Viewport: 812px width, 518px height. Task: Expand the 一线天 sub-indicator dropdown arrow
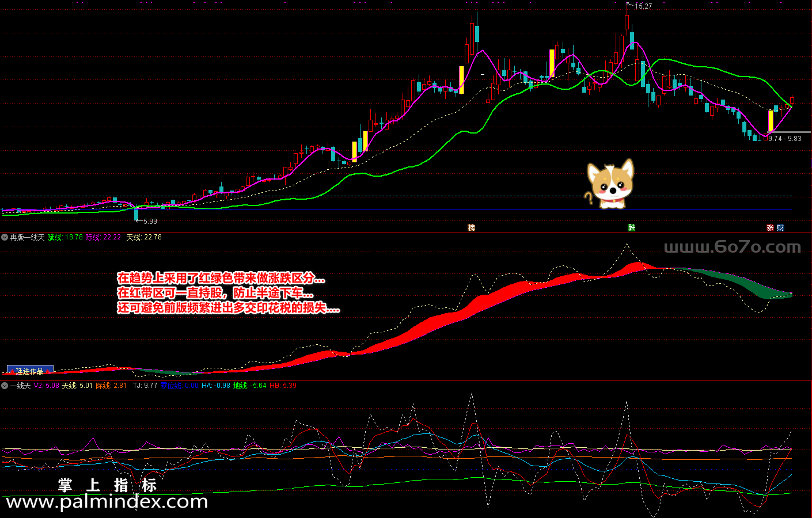pos(5,386)
